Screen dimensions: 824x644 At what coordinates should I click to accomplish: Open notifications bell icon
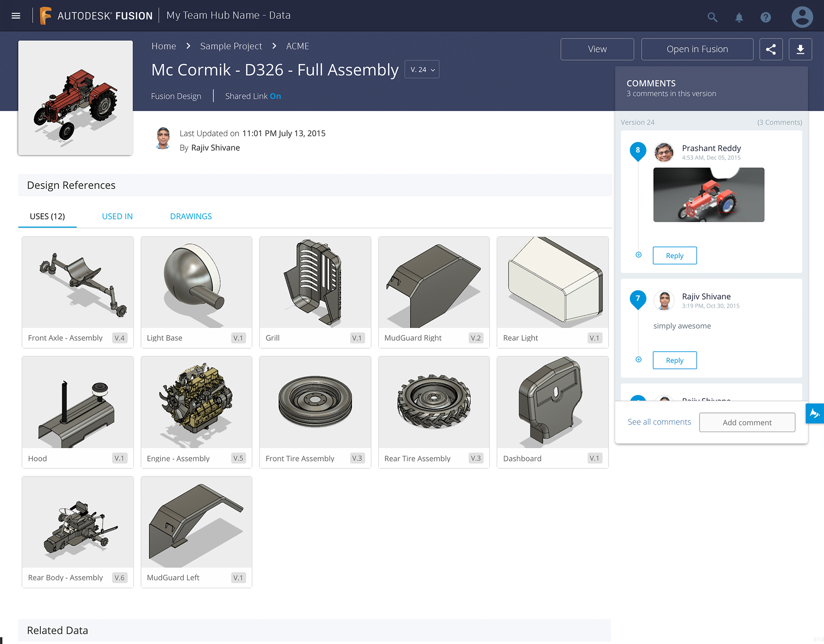pos(739,17)
